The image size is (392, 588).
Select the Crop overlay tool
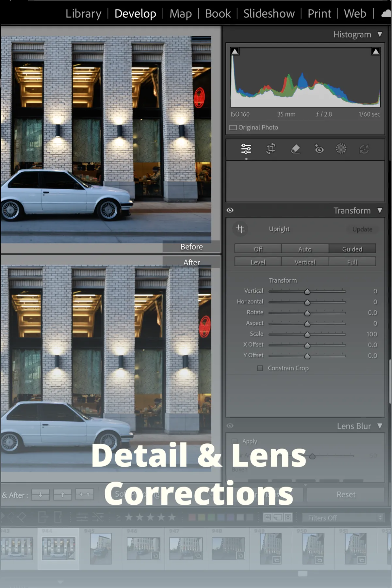click(270, 149)
